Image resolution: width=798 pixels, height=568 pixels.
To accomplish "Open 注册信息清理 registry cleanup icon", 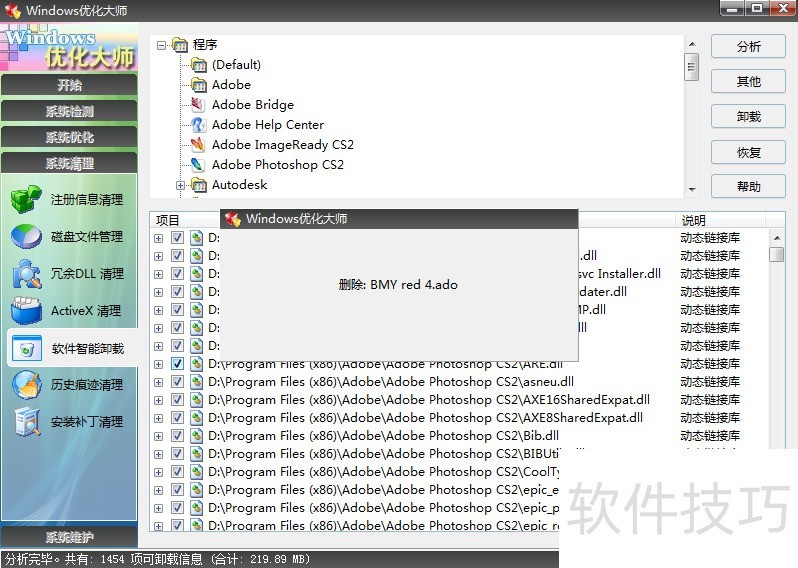I will [x=26, y=199].
